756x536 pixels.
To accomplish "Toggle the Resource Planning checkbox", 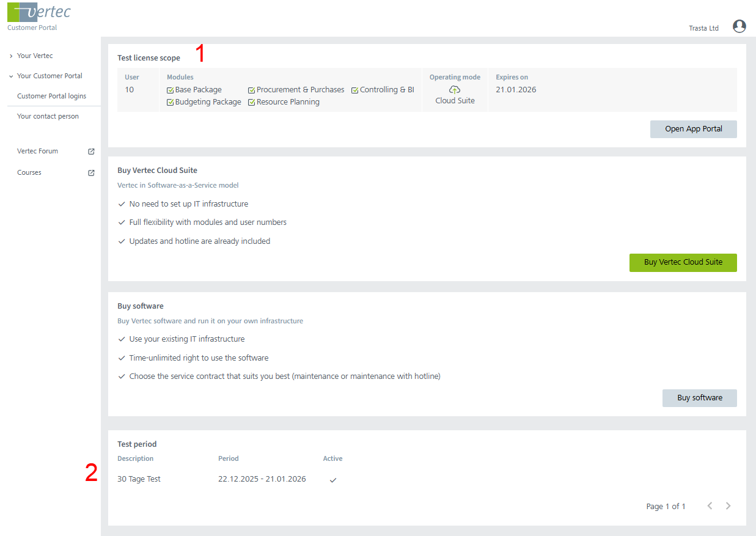I will pos(252,103).
